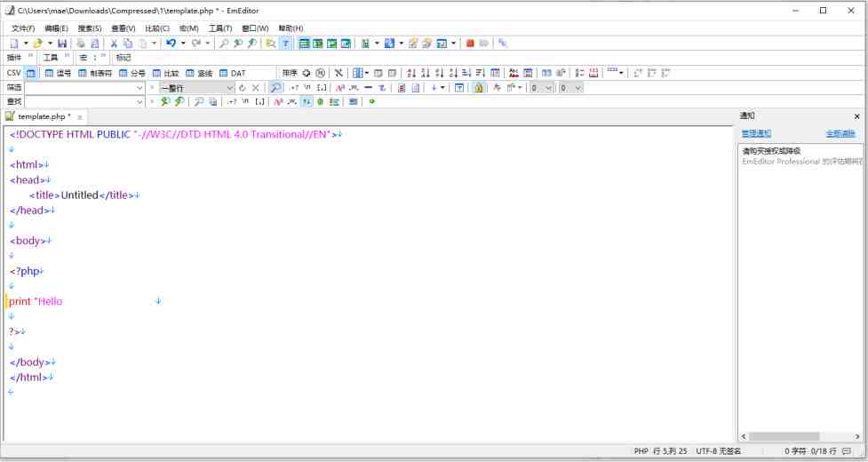Open the first numeric 0 dropdown

[x=548, y=88]
